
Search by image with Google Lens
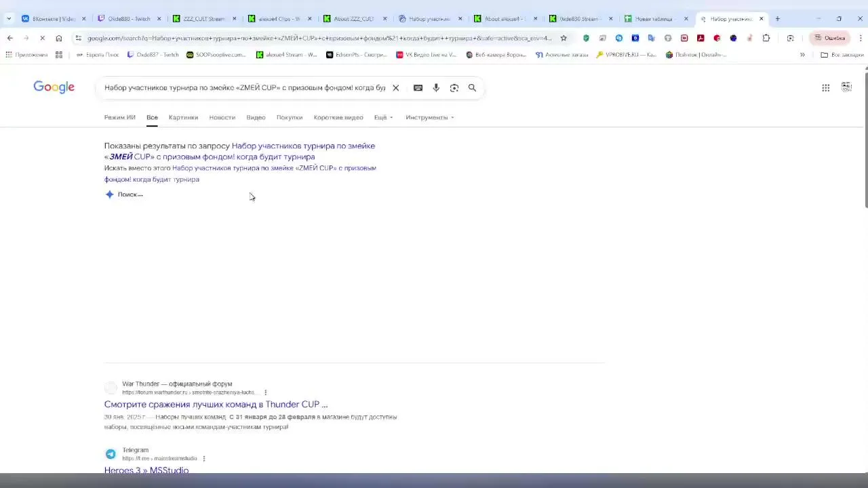coord(454,87)
